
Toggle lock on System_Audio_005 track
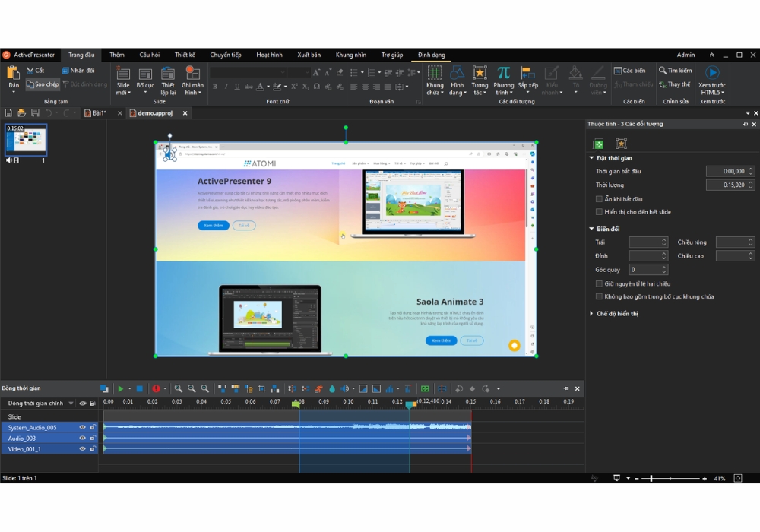[x=93, y=427]
